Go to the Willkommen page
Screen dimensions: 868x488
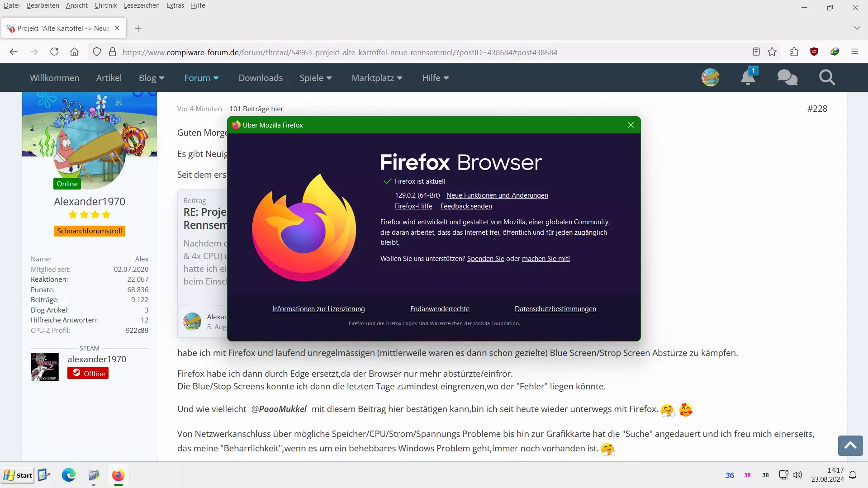pos(55,78)
